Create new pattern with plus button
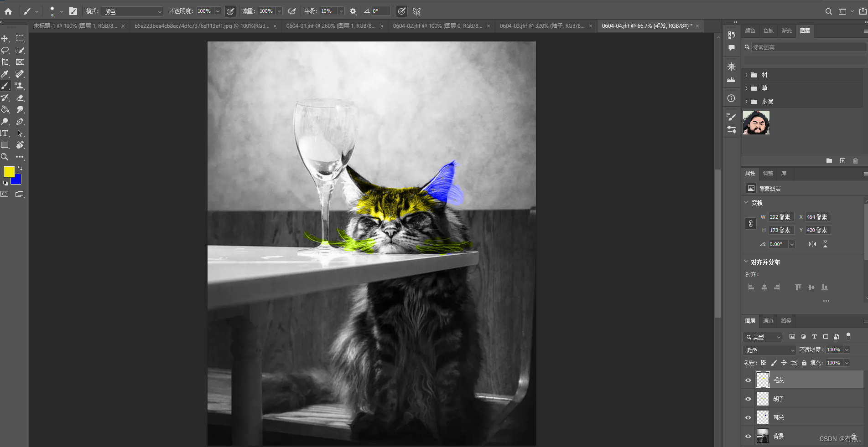The width and height of the screenshot is (868, 447). point(842,161)
